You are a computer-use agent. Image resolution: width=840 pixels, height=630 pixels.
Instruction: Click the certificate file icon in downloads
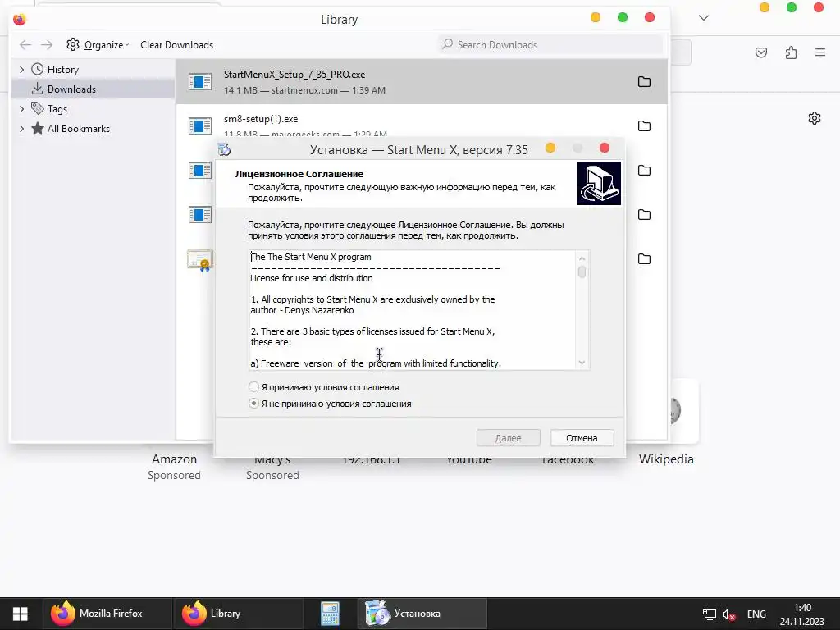(200, 260)
